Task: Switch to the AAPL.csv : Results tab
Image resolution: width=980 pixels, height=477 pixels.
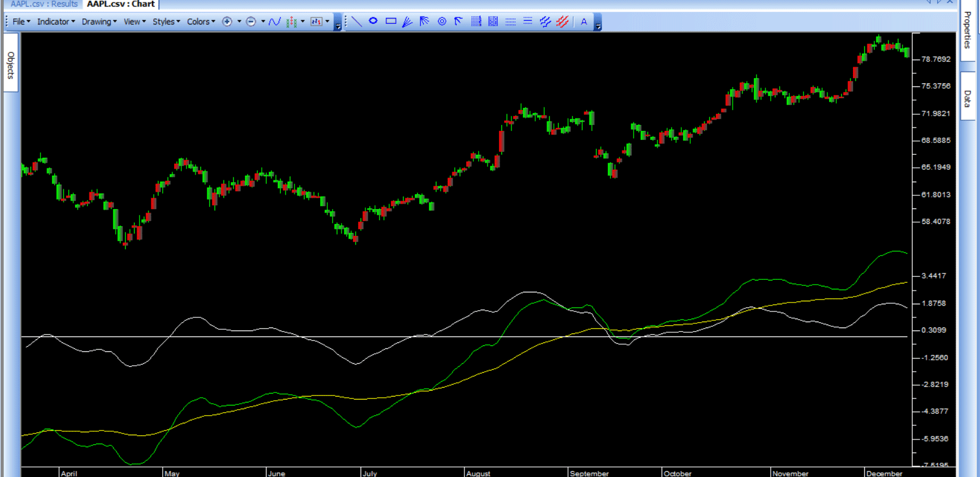Action: coord(44,4)
